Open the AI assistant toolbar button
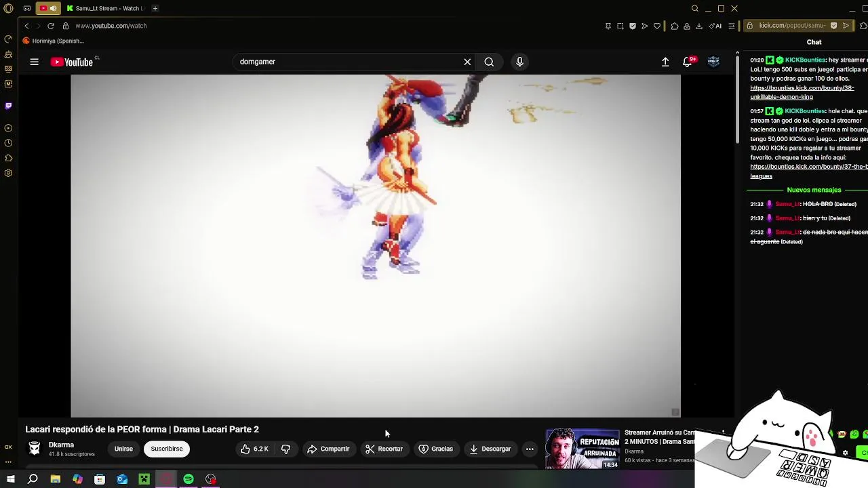Viewport: 868px width, 488px height. (x=715, y=26)
